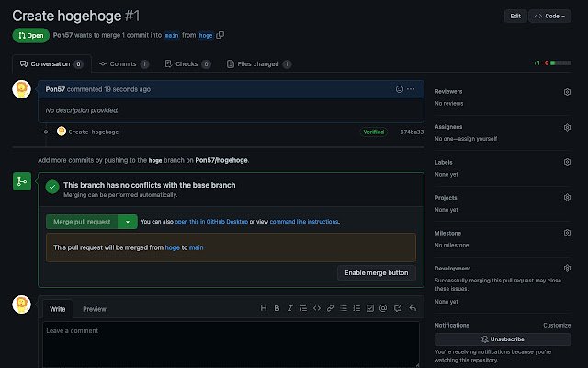Click the '19 seconds ago' timestamp
Viewport: 588px width, 368px height.
pyautogui.click(x=127, y=89)
